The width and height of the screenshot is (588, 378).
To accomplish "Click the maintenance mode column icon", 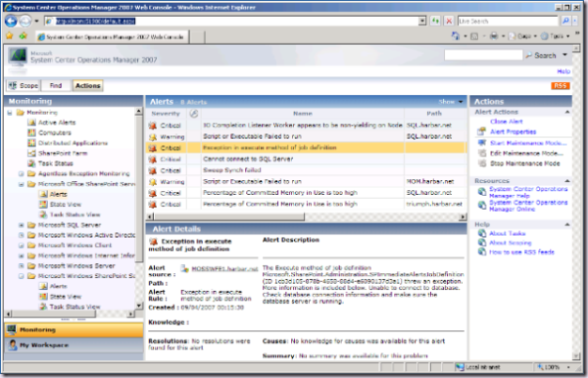I will (193, 114).
